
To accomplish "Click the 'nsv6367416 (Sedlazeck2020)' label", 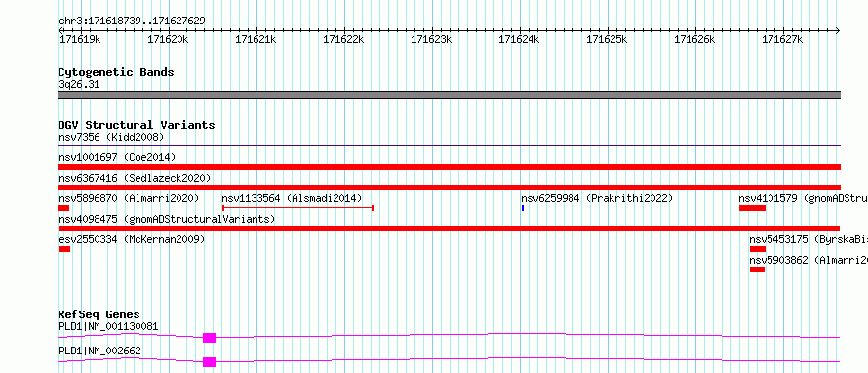I will [135, 178].
